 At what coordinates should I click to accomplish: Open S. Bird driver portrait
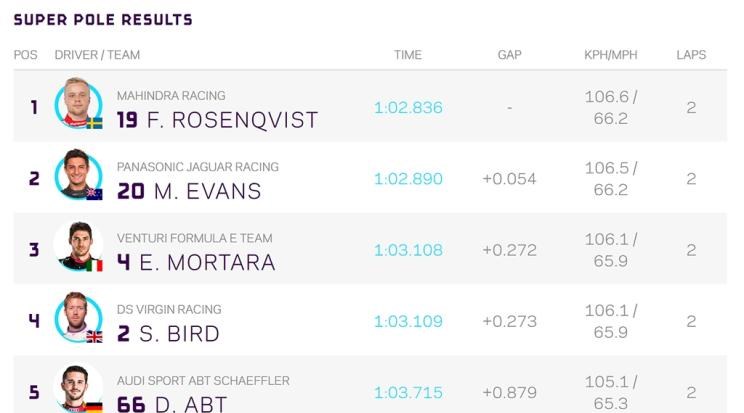(x=78, y=317)
